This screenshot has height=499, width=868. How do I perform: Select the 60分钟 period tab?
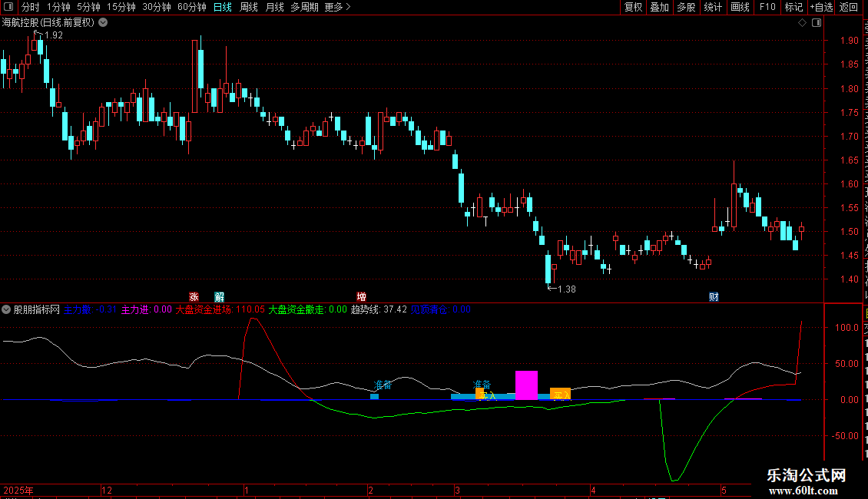coord(191,7)
